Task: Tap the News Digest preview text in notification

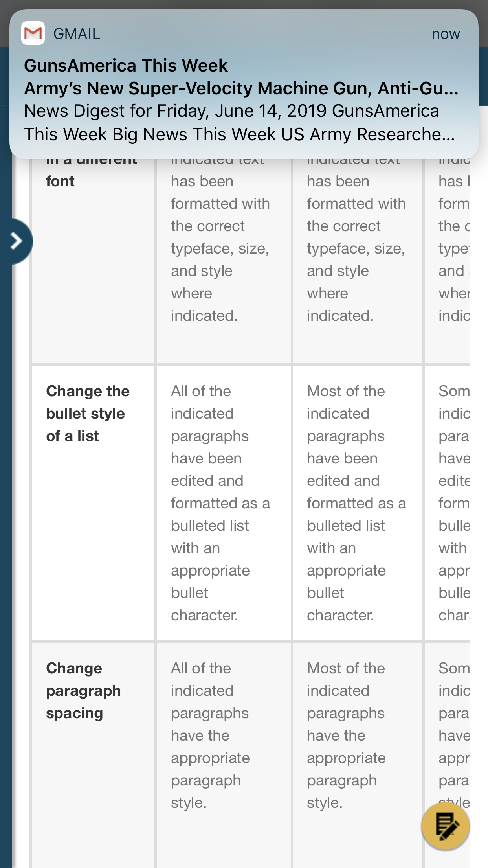Action: (240, 123)
